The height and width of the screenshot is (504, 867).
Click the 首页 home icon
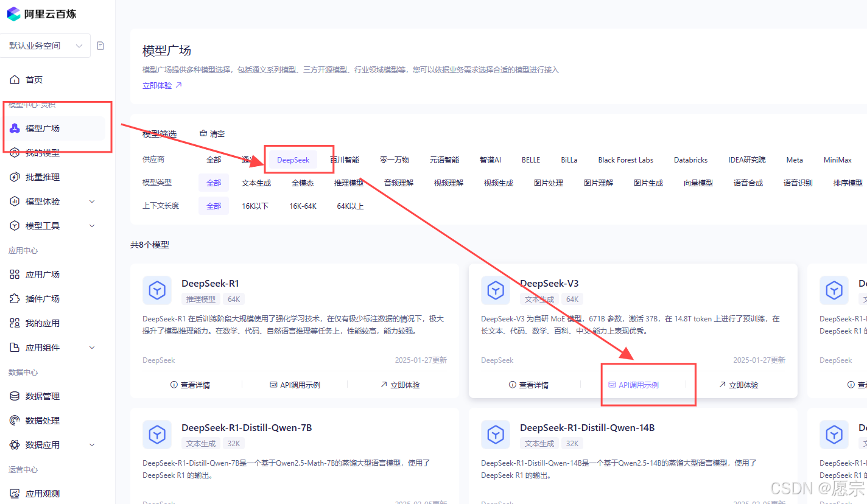(x=15, y=80)
